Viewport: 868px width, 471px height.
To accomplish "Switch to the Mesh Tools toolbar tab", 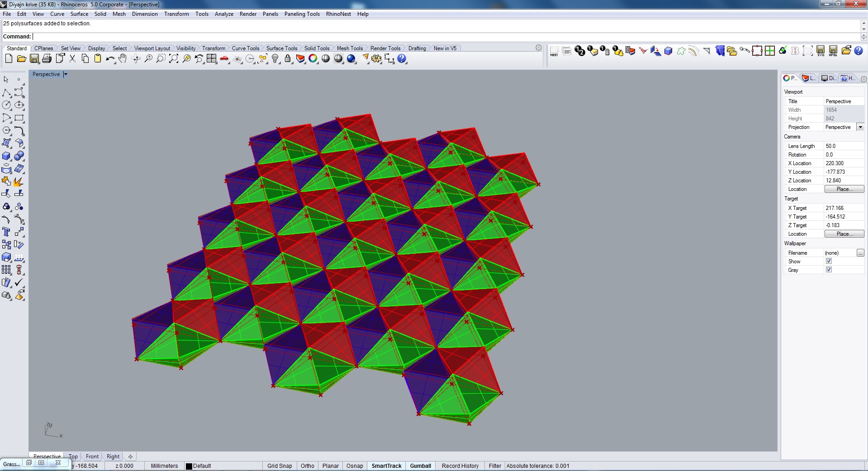I will coord(350,48).
